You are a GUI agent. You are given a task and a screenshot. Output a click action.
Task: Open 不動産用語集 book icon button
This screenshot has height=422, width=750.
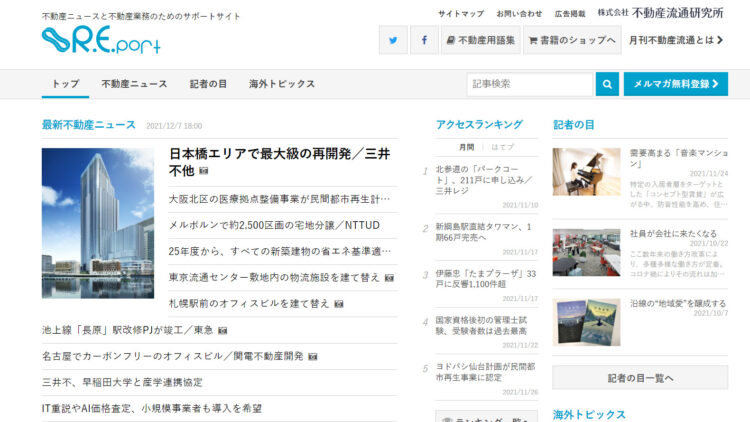pos(481,40)
